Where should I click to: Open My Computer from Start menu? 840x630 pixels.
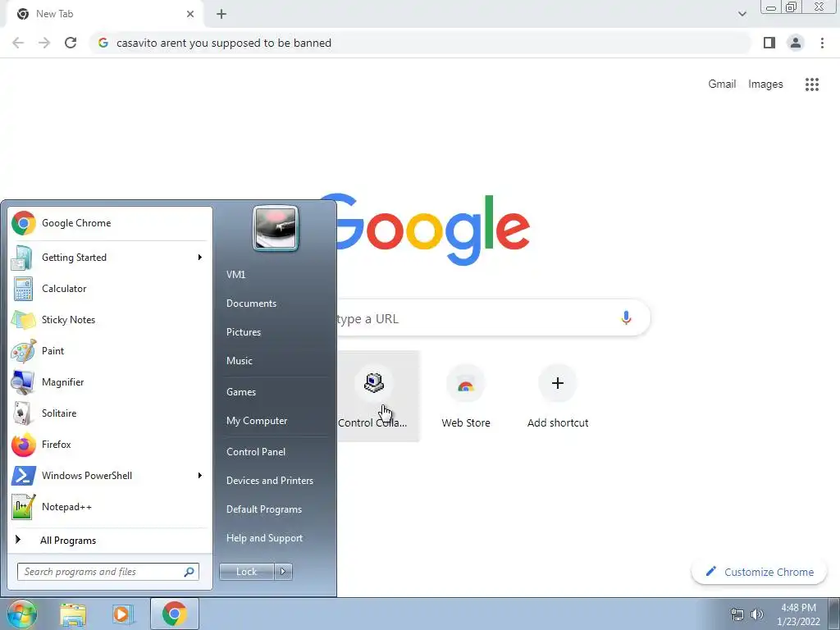257,421
